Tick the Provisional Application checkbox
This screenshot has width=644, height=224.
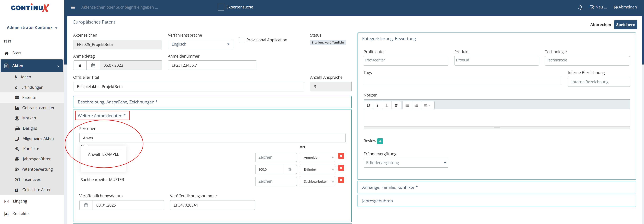pos(241,40)
